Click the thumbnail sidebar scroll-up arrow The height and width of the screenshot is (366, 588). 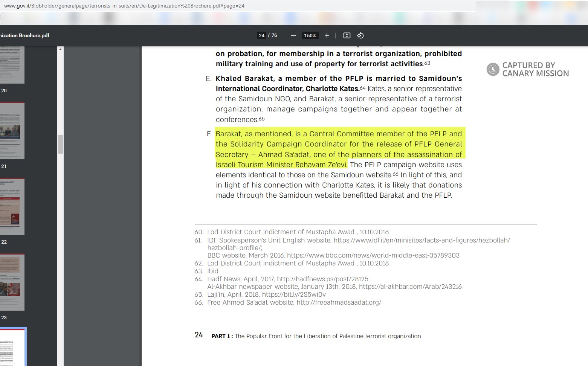point(60,49)
